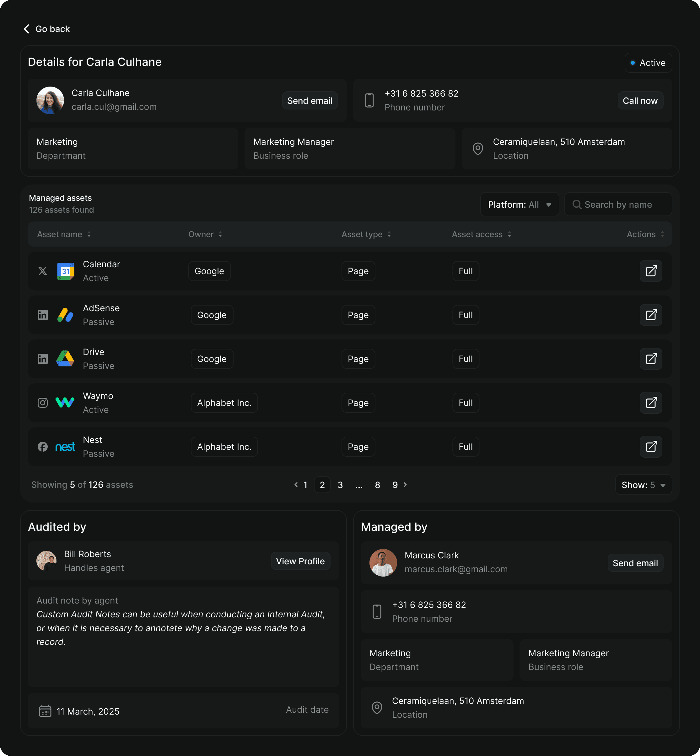Sort table by Asset name
The image size is (700, 756).
click(x=64, y=234)
